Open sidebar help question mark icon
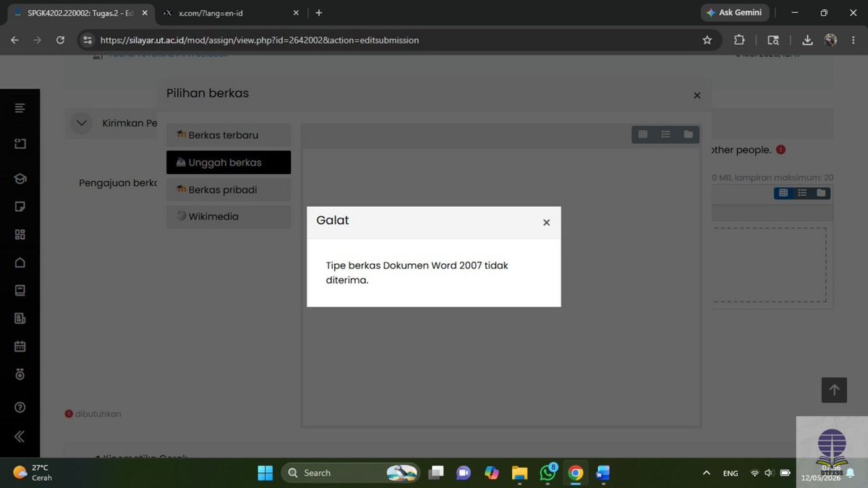Image resolution: width=868 pixels, height=488 pixels. pos(20,408)
